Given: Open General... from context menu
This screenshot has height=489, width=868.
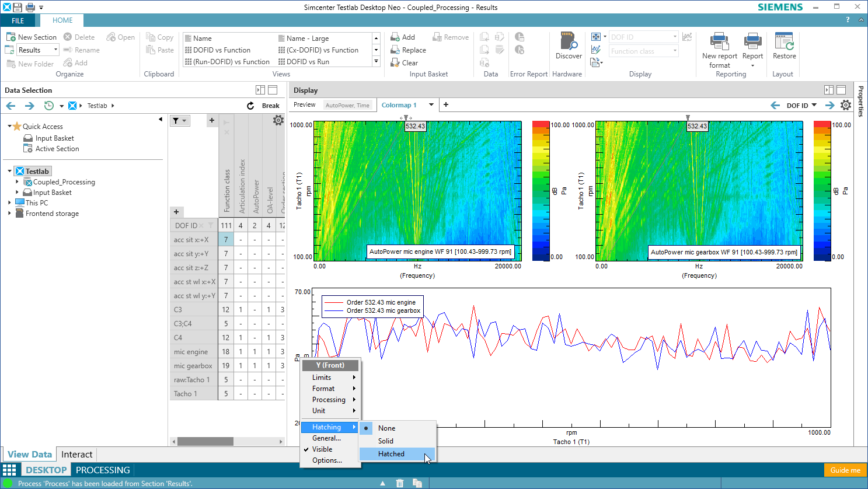Looking at the screenshot, I should [330, 438].
